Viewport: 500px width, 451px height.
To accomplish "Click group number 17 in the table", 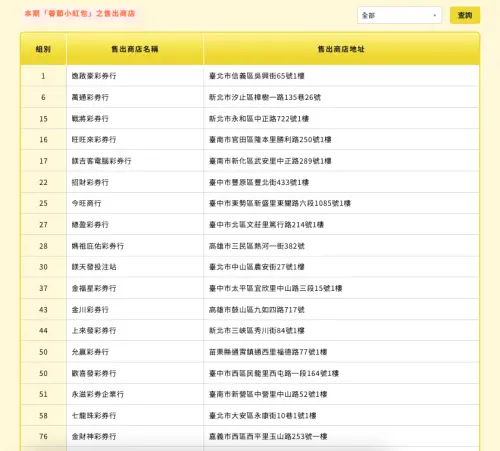I will tap(43, 161).
